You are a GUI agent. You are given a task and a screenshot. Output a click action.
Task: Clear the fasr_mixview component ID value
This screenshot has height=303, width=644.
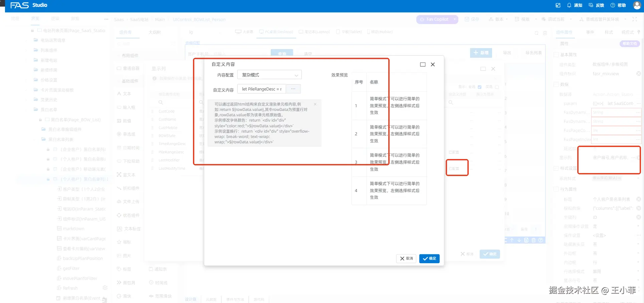tap(638, 73)
